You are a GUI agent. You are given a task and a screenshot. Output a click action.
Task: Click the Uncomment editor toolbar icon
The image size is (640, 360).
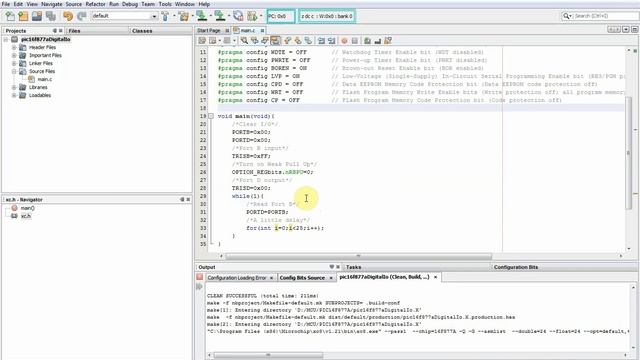point(378,40)
